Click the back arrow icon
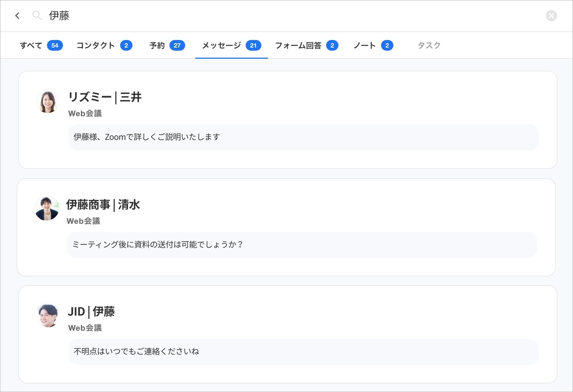 pos(18,16)
